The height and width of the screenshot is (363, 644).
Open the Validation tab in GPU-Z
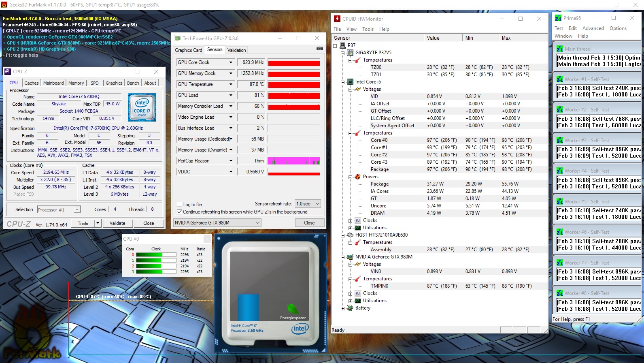click(236, 50)
